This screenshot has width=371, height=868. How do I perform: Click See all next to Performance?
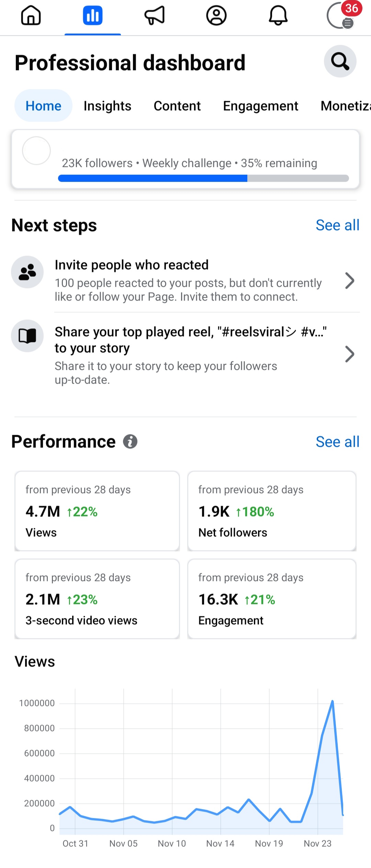(338, 442)
